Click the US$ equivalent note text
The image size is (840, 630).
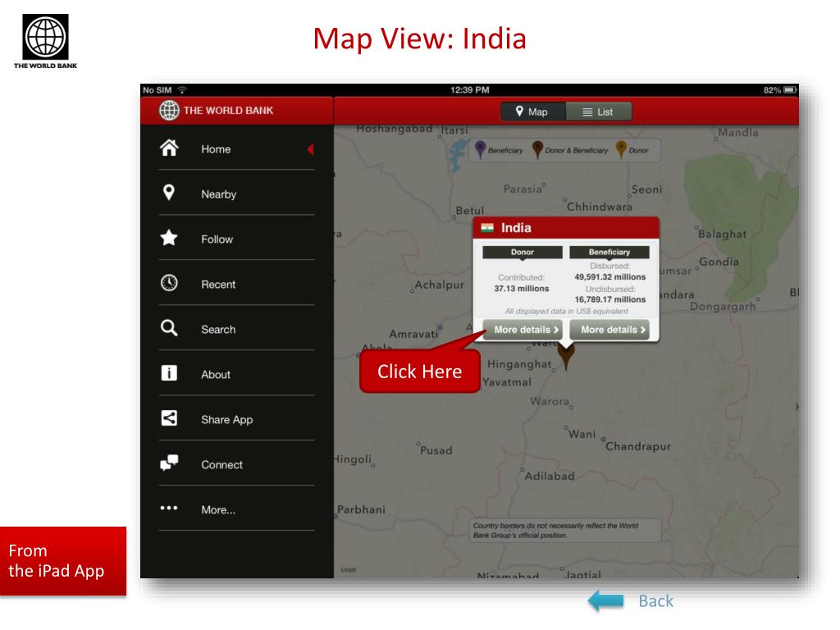click(566, 311)
